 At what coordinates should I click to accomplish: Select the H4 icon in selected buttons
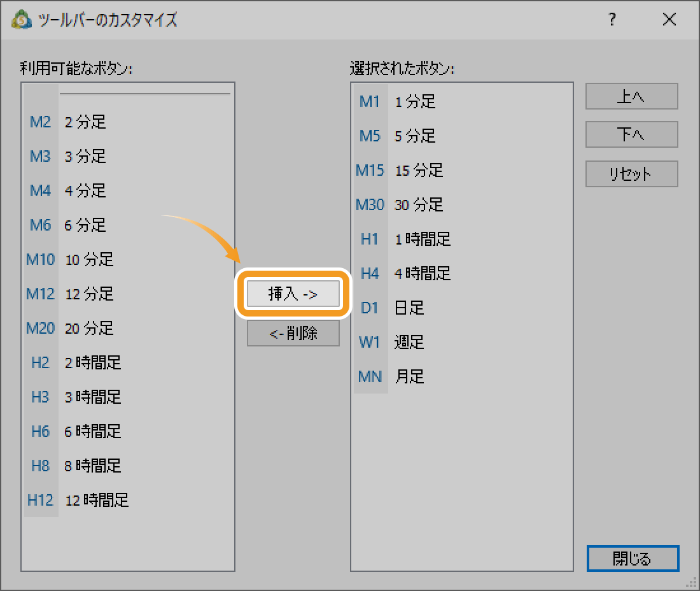(x=370, y=274)
